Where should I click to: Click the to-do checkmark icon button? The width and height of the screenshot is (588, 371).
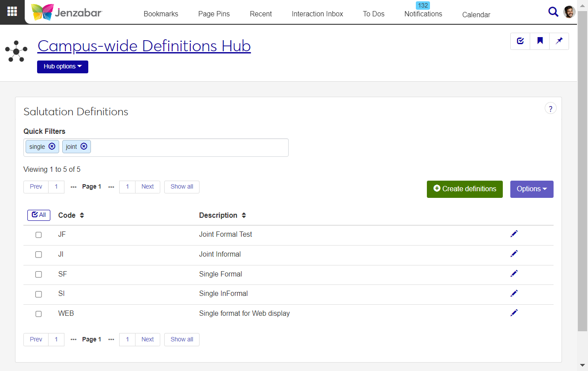point(520,41)
